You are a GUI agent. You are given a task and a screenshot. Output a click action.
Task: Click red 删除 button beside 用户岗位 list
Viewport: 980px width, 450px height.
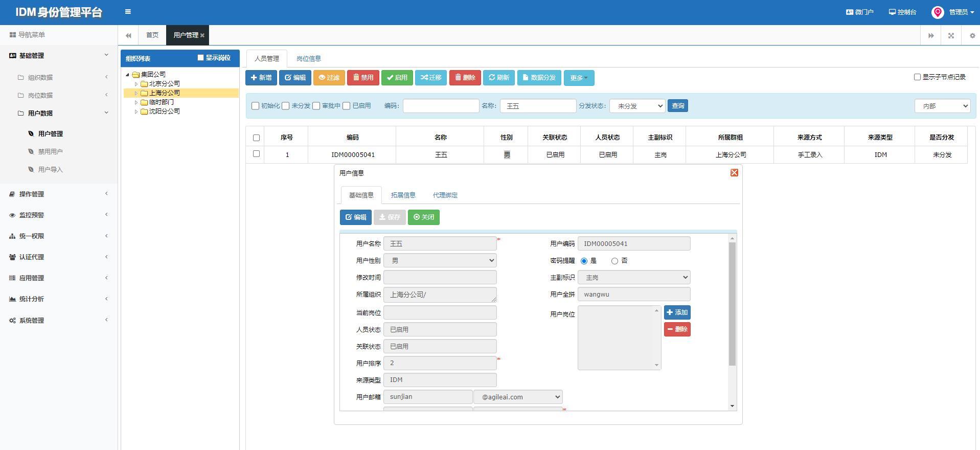[677, 329]
